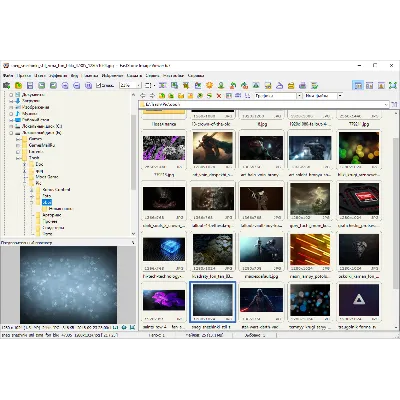Viewport: 400px width, 400px height.
Task: Click the Zoom In magnifier with plus
Action: coord(65,86)
